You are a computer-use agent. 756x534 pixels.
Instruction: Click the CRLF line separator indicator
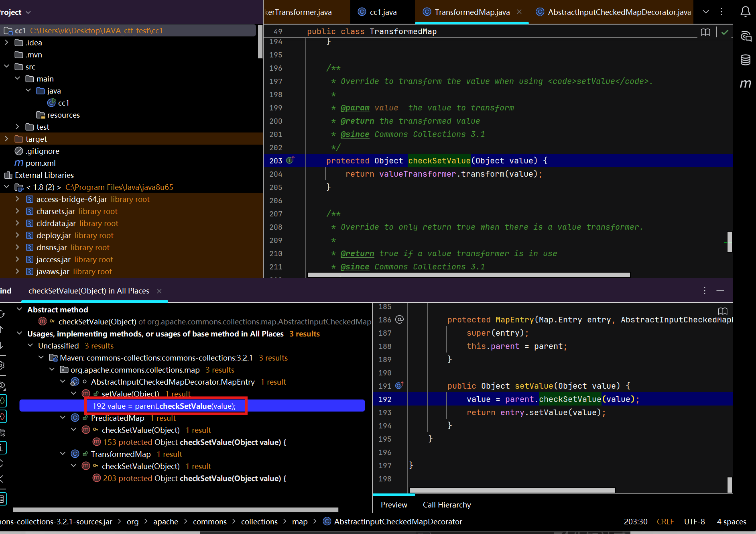click(665, 522)
